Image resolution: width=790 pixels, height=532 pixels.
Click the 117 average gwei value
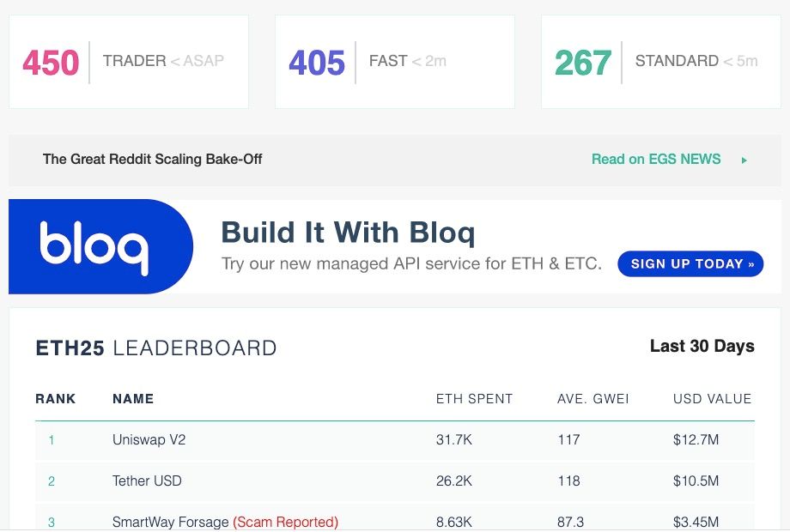(x=568, y=440)
